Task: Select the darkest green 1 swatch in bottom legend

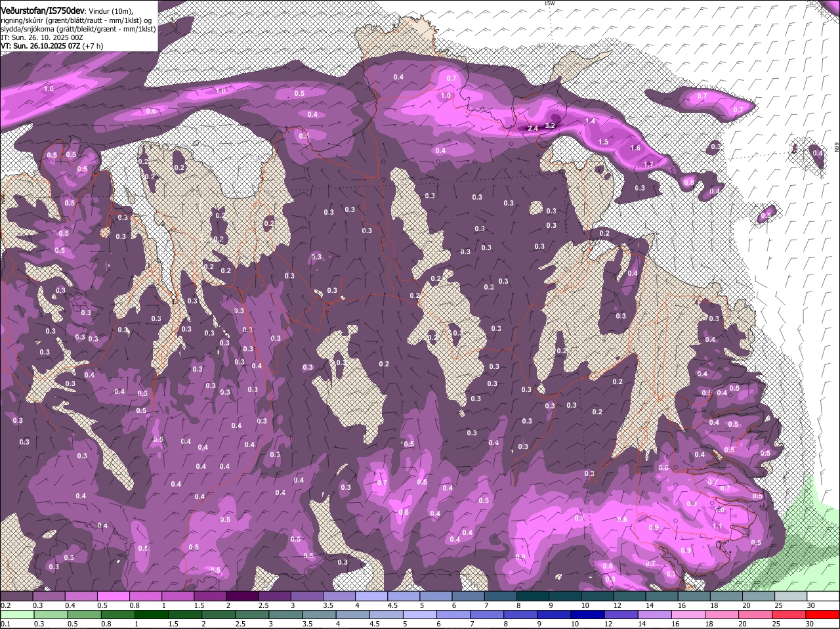Action: click(x=152, y=615)
